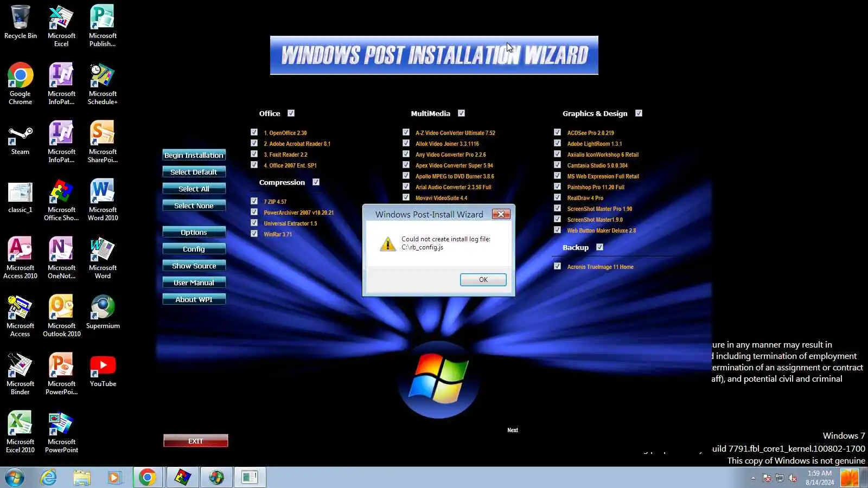
Task: Open Windows Media Player from the taskbar
Action: point(114,478)
